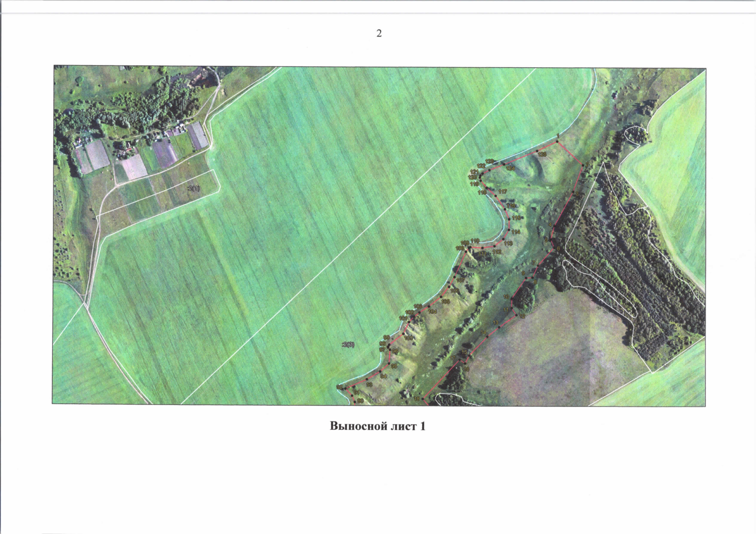Click boundary point marker 14

click(x=488, y=336)
